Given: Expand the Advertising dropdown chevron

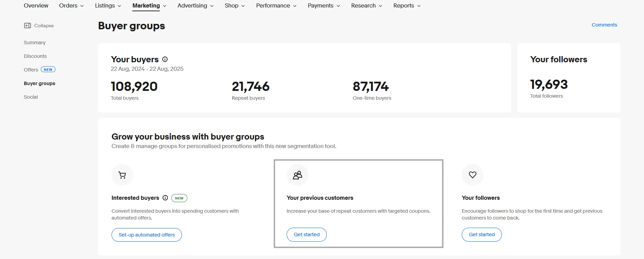Looking at the screenshot, I should pyautogui.click(x=212, y=6).
